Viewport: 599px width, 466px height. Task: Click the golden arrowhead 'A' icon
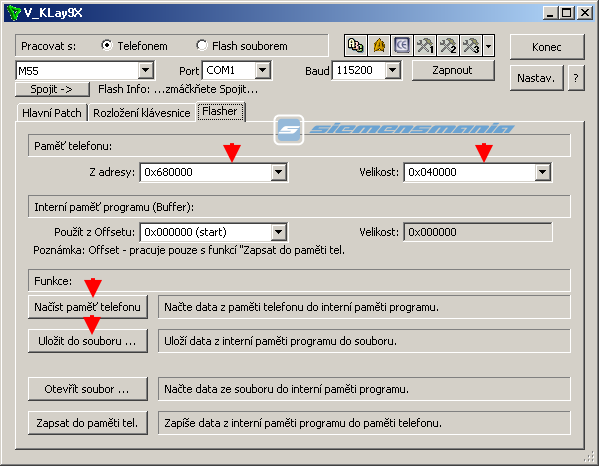[x=379, y=46]
